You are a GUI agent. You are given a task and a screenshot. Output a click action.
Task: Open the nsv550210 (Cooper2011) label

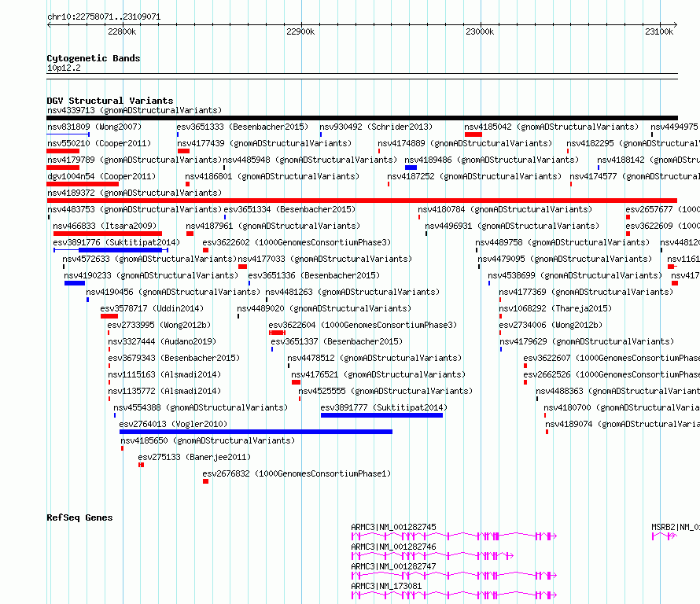pos(99,143)
